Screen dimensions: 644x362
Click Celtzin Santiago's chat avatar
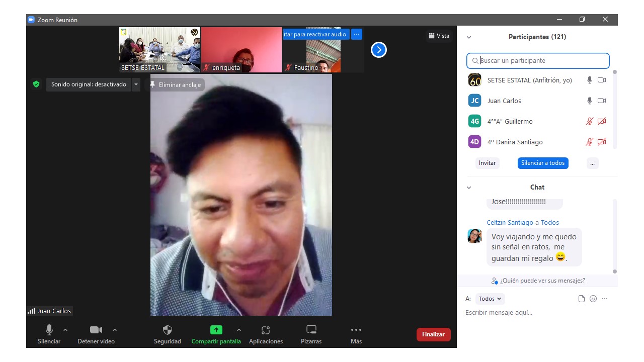pos(474,236)
